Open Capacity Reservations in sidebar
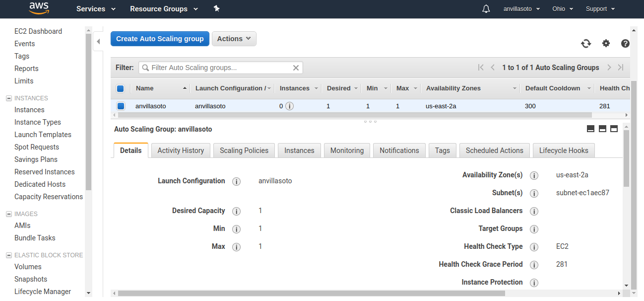The image size is (644, 301). click(x=49, y=197)
